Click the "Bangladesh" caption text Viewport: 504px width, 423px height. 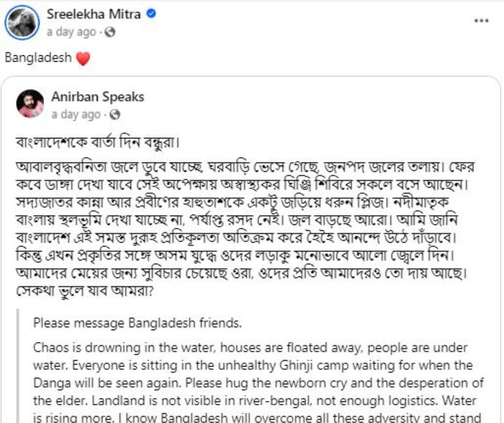click(38, 57)
